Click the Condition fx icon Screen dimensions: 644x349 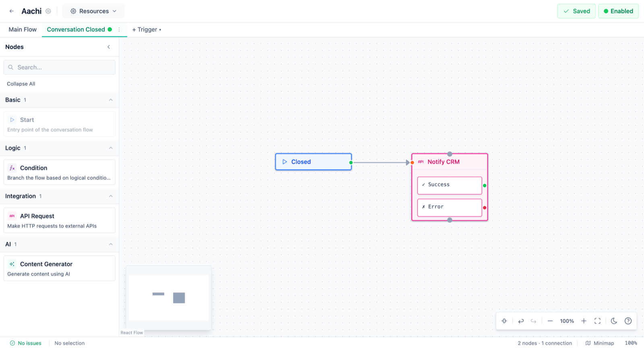point(12,168)
